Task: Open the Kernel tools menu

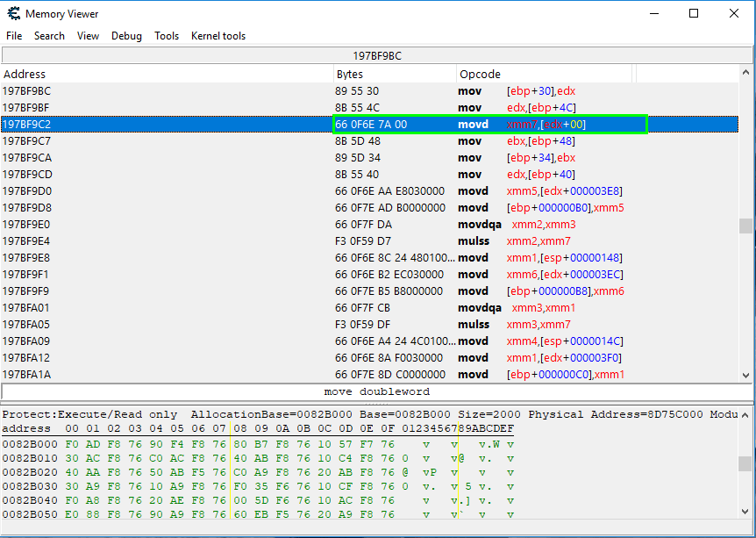Action: (x=218, y=36)
